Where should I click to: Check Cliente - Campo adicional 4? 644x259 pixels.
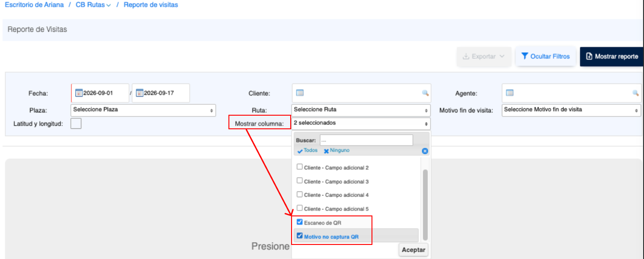[x=299, y=194]
